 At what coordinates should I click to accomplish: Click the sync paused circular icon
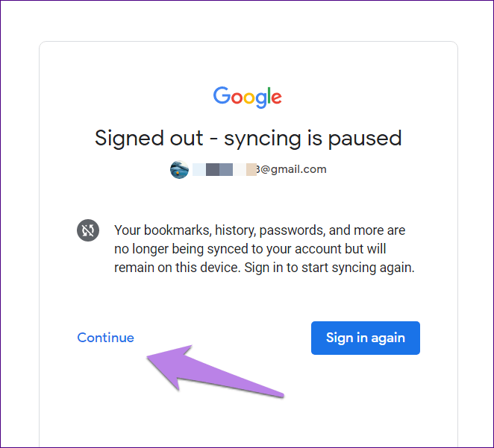pos(87,230)
